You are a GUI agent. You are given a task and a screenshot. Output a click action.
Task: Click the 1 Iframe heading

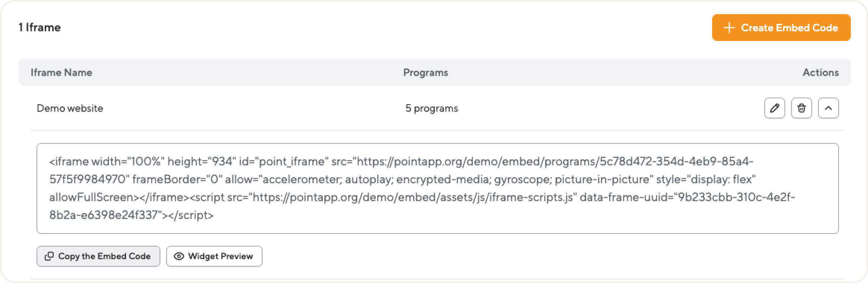tap(40, 27)
